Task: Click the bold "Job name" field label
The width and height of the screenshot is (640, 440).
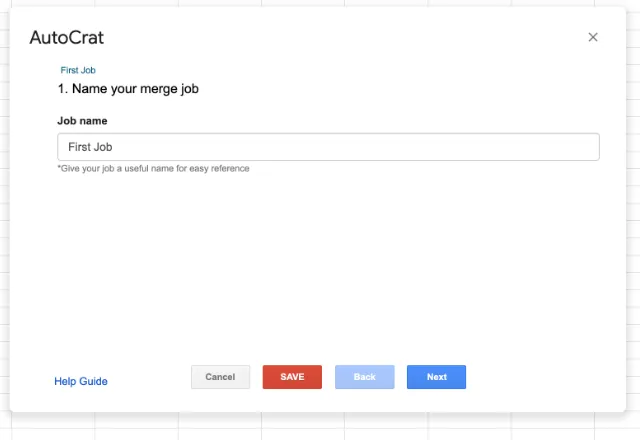Action: [x=83, y=121]
